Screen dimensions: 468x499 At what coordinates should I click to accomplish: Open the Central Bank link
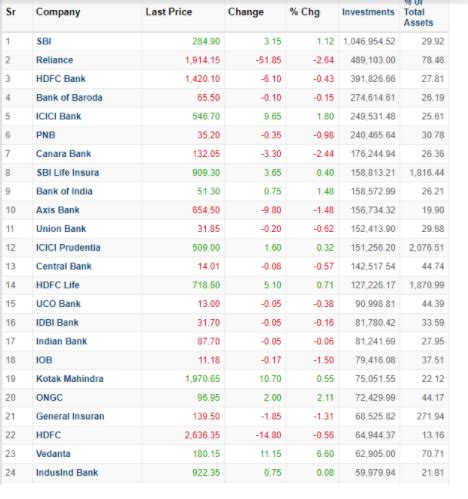(64, 266)
